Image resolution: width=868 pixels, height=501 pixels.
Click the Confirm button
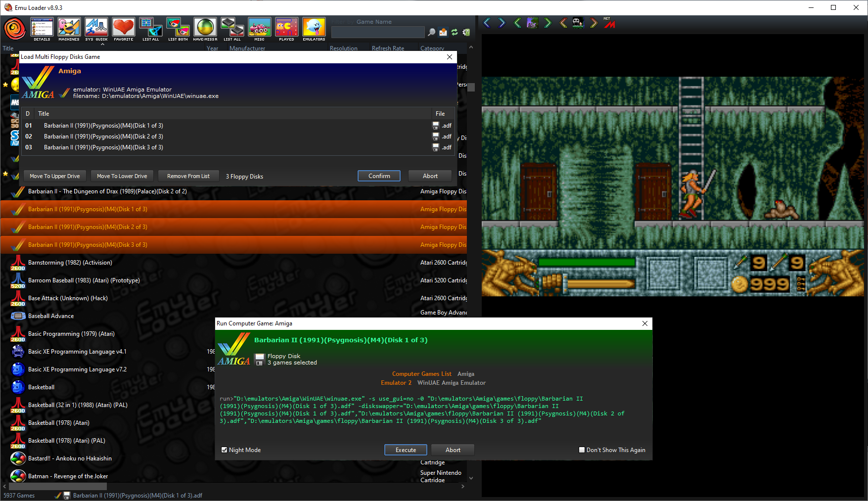(x=379, y=176)
